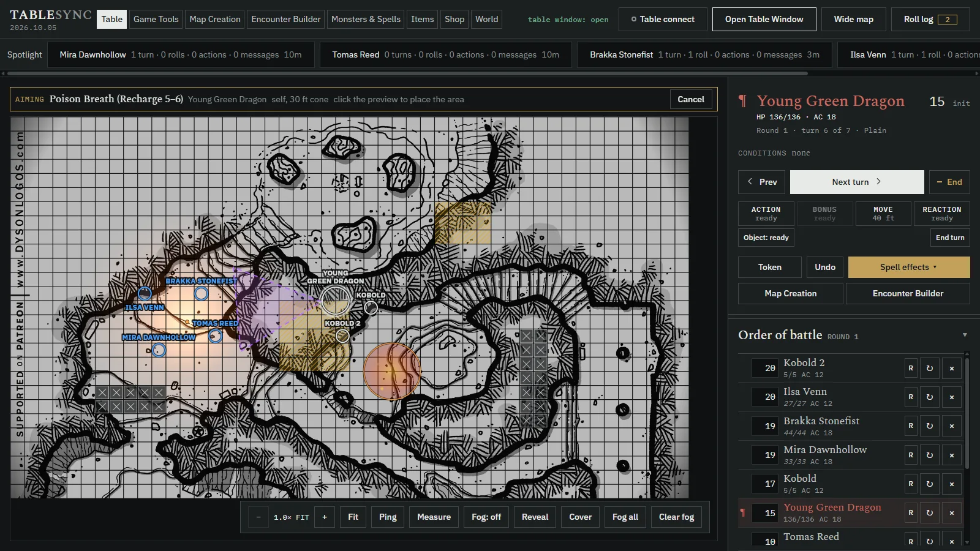Remove Kobold (initiative 17) from battle order

tap(952, 484)
